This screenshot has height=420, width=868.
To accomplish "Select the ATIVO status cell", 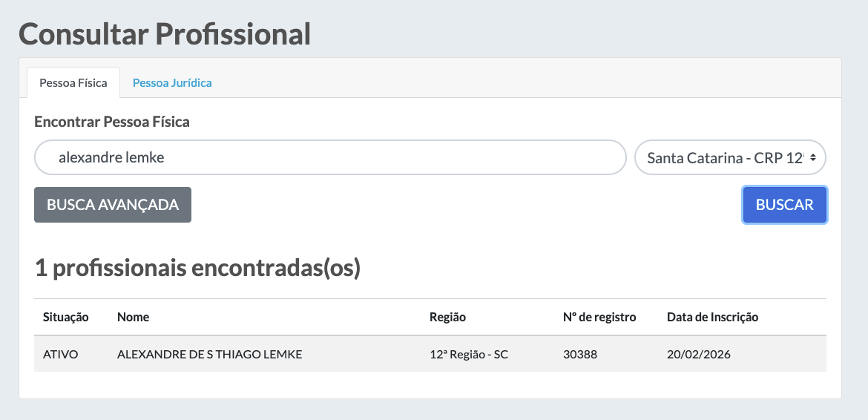I will 61,354.
